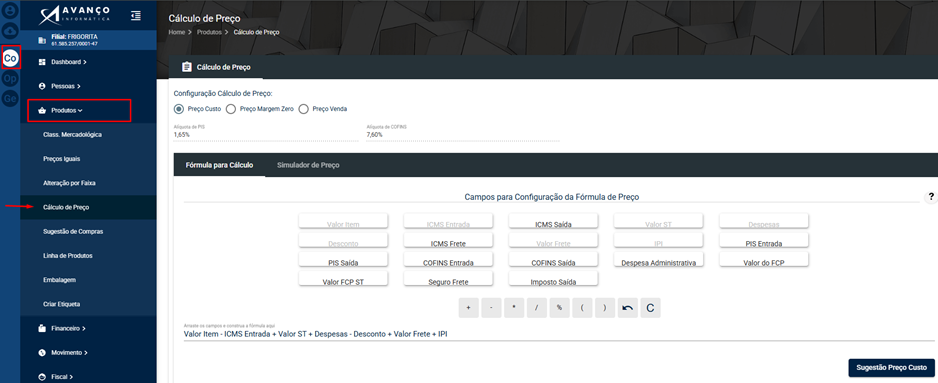
Task: Insert the multiply operator
Action: tap(514, 308)
